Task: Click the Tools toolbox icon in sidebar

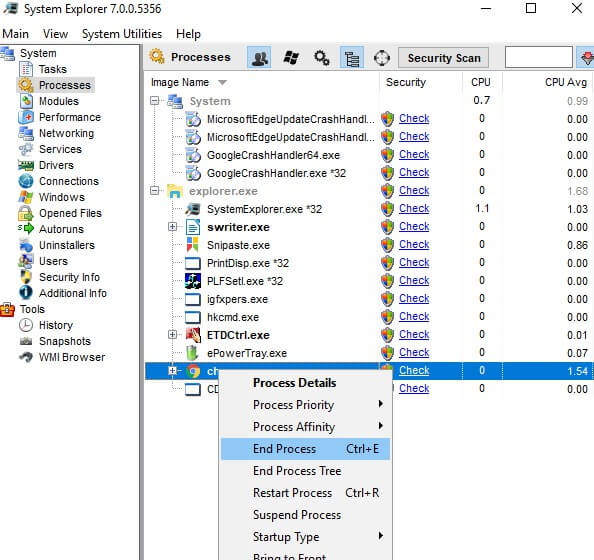Action: point(8,309)
